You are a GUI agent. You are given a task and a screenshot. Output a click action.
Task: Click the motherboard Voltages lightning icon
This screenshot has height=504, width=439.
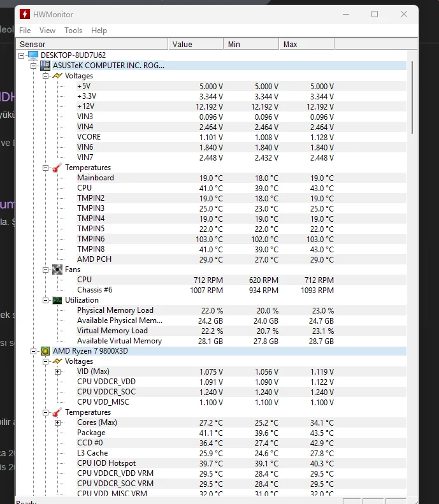click(57, 76)
